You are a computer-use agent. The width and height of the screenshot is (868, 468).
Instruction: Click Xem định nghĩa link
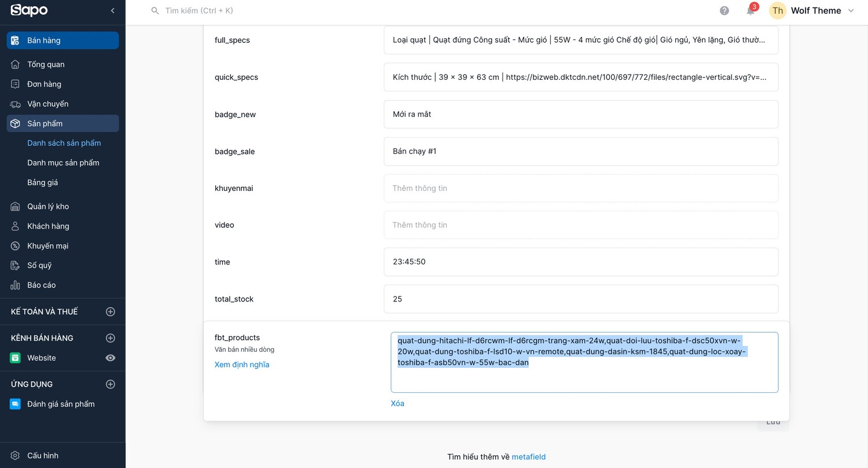click(x=242, y=364)
